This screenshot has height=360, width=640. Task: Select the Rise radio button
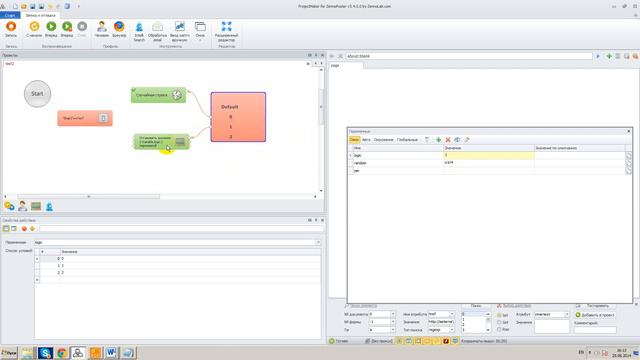click(503, 329)
